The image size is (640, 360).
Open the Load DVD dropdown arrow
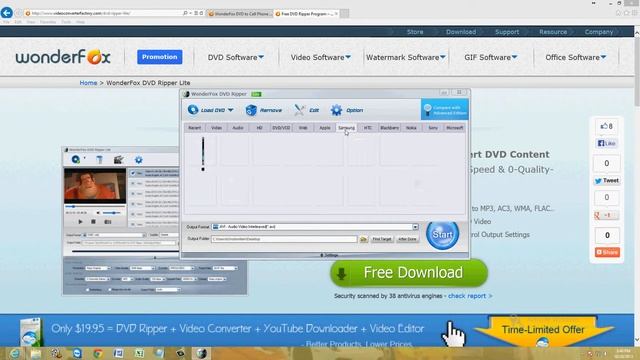231,110
